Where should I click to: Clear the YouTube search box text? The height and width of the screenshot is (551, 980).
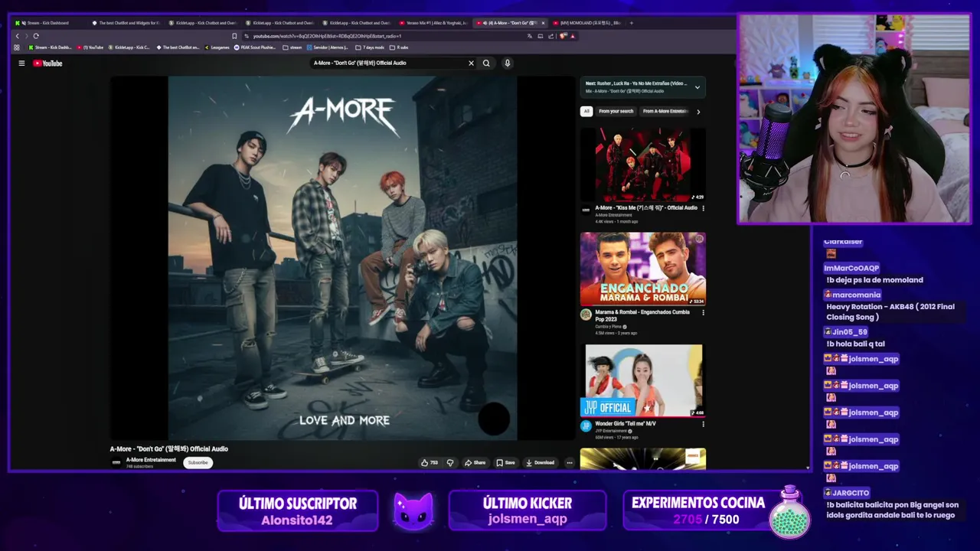click(x=471, y=64)
